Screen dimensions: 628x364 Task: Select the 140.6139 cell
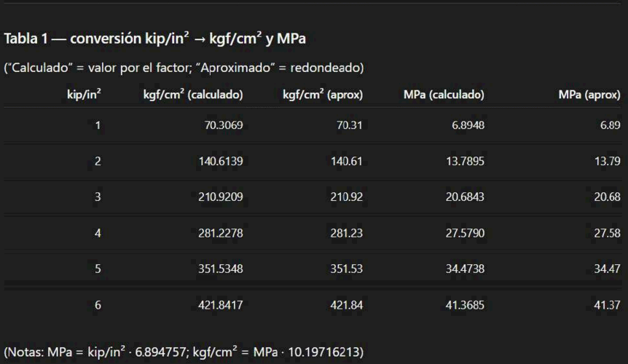tap(221, 161)
